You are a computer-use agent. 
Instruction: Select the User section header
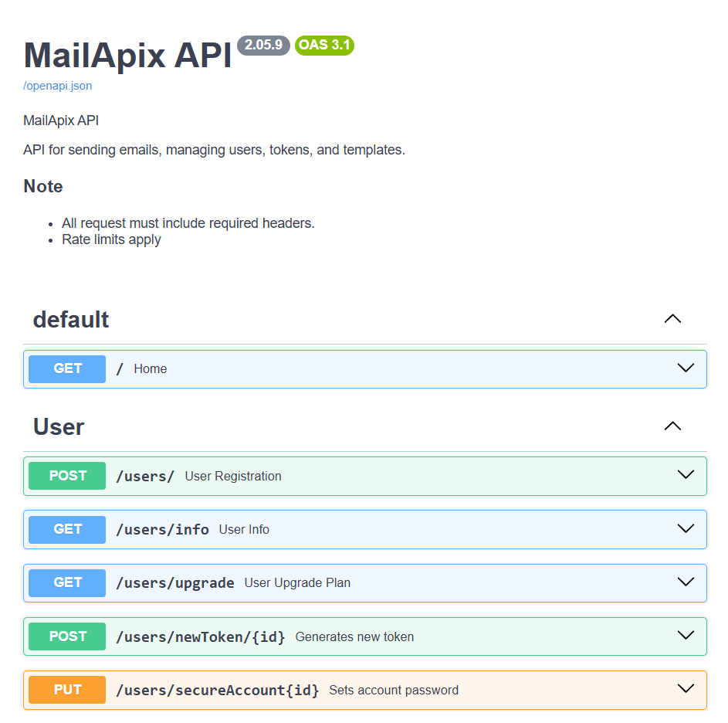(58, 426)
